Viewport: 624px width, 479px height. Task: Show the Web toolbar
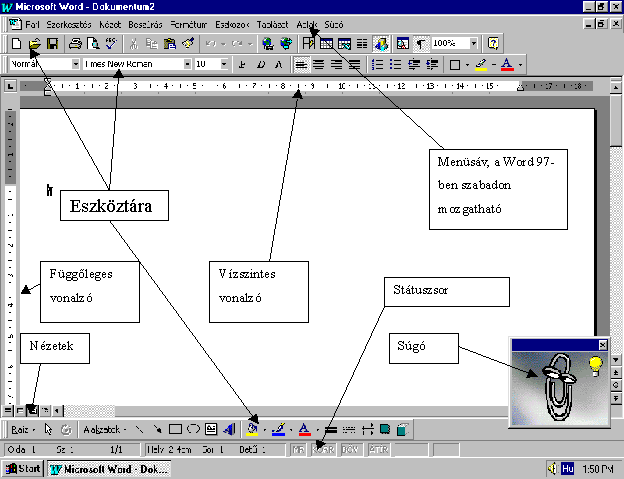(x=286, y=43)
